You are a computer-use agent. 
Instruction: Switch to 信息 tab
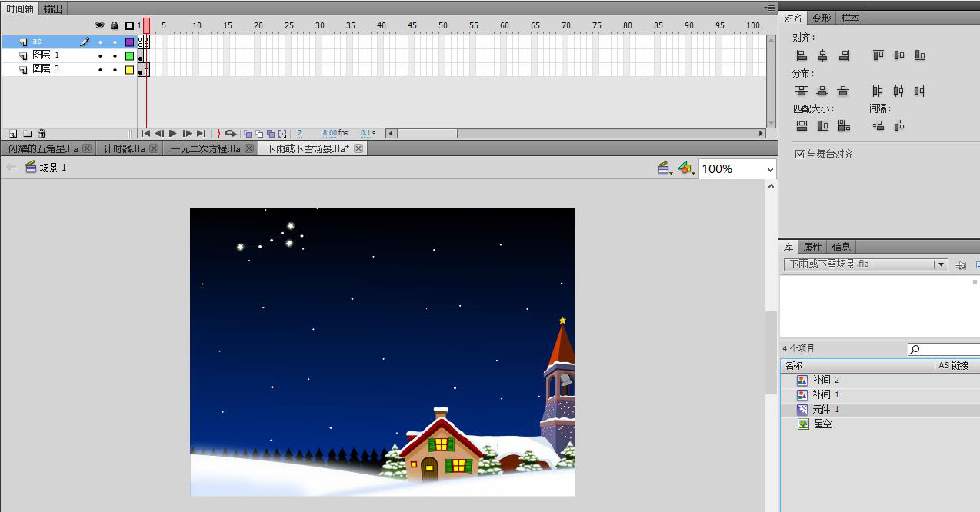click(x=842, y=247)
